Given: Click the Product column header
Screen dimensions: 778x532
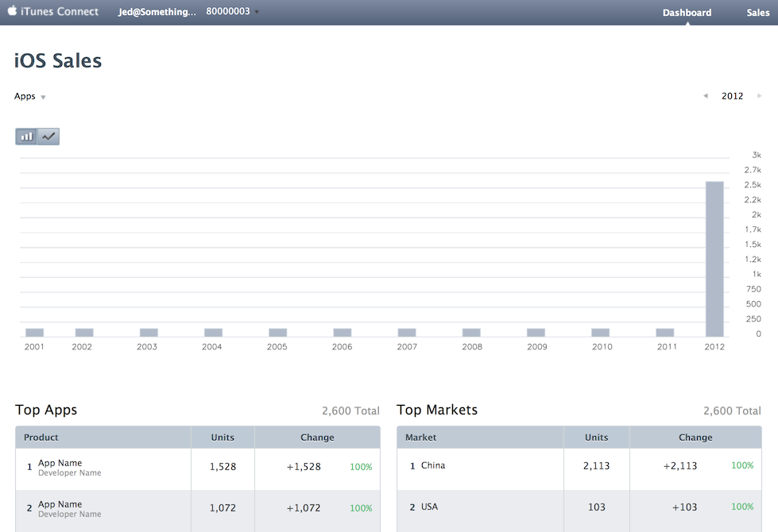Looking at the screenshot, I should pyautogui.click(x=41, y=437).
